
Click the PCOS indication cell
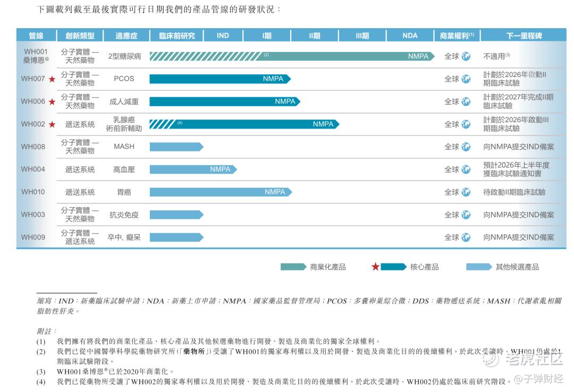pos(124,79)
